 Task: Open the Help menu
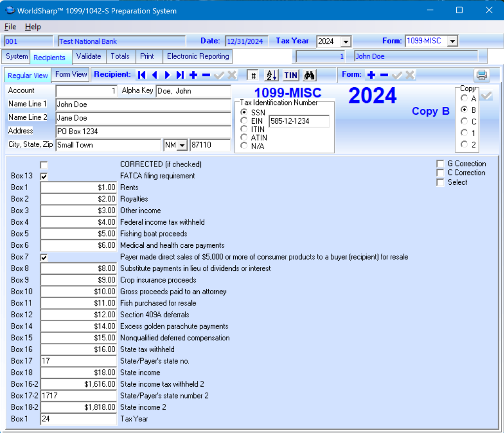pyautogui.click(x=33, y=27)
